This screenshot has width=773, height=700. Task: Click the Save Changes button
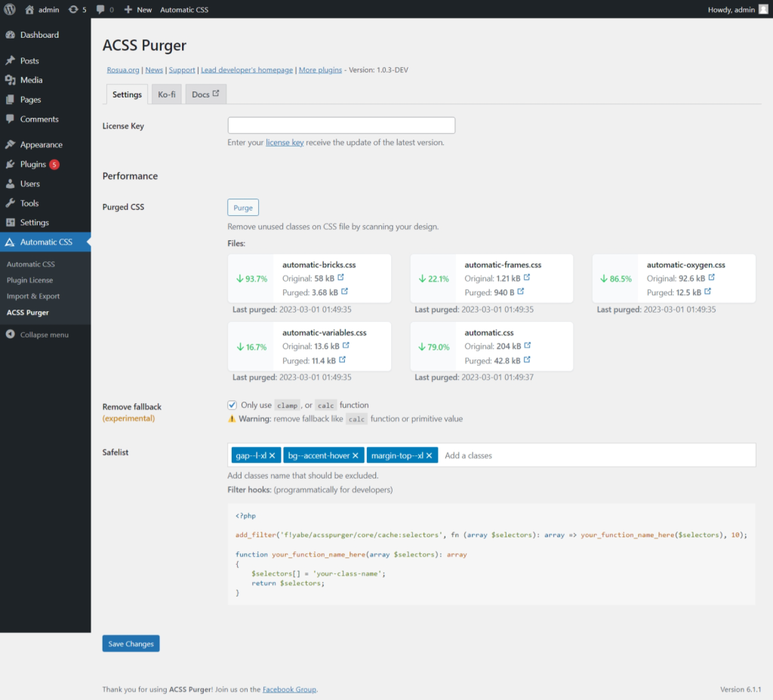(131, 644)
